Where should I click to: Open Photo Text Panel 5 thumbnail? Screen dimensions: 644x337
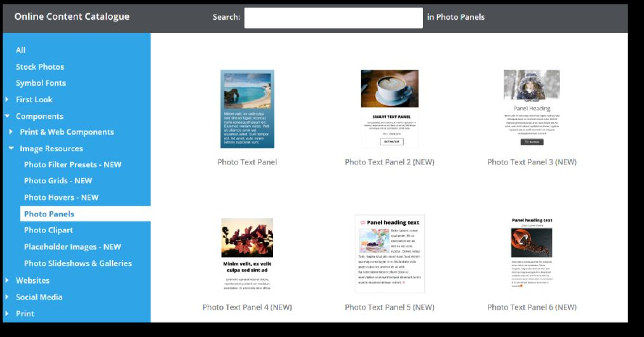point(390,254)
